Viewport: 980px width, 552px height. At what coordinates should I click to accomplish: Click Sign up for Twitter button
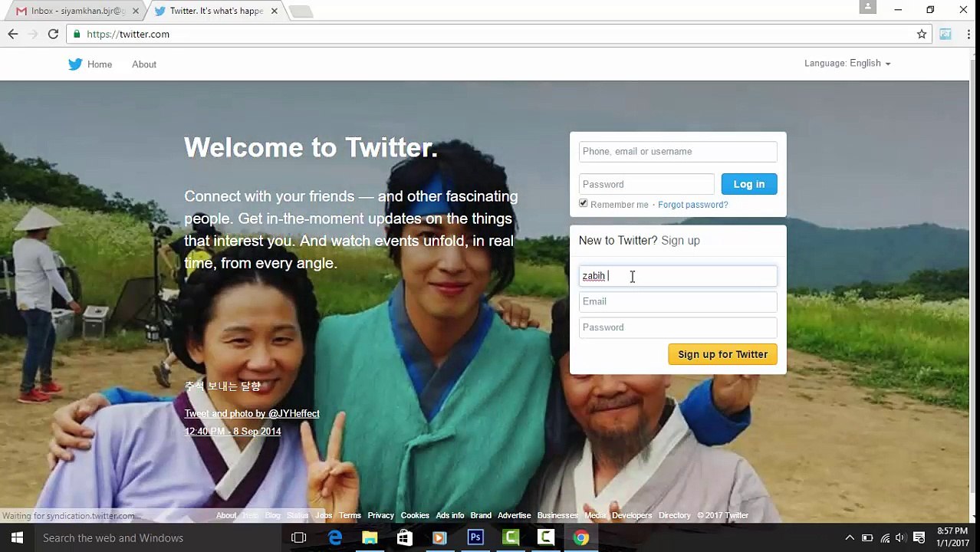tap(722, 354)
